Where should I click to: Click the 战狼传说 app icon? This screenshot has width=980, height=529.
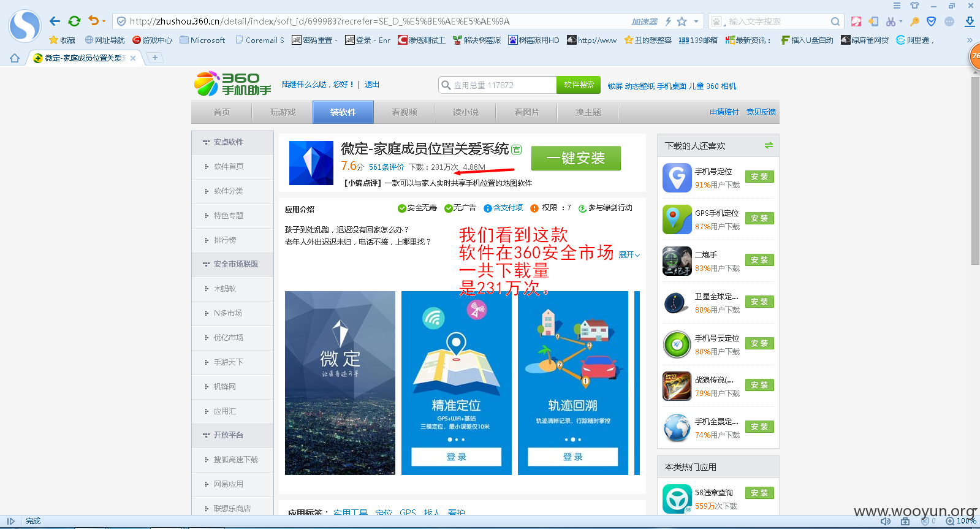[677, 386]
